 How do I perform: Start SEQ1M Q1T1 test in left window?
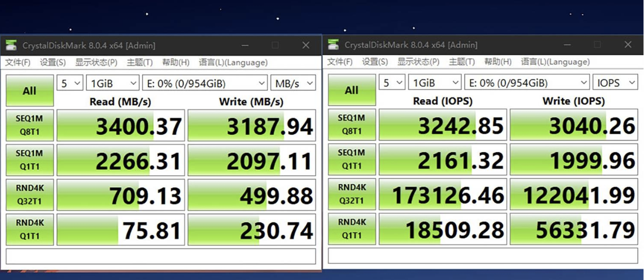coord(30,160)
